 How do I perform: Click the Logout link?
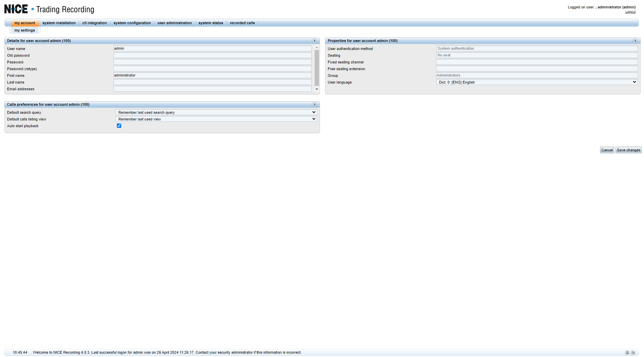click(630, 12)
